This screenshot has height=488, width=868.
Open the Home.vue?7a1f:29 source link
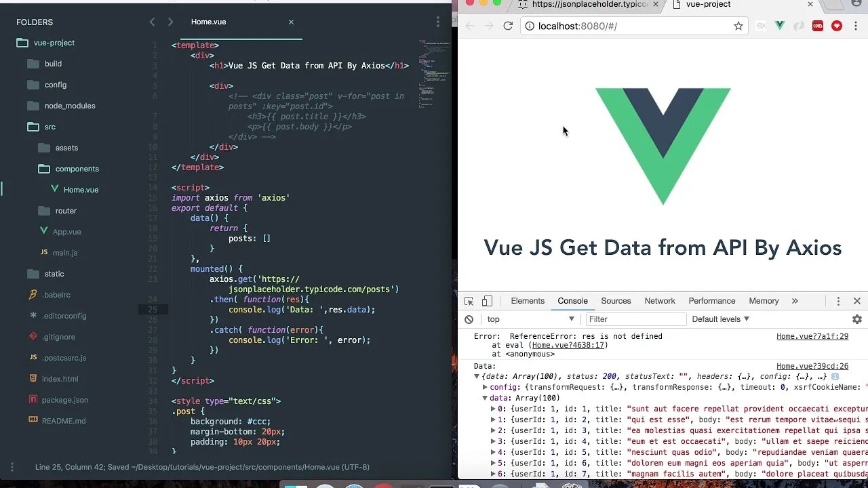[x=812, y=336]
